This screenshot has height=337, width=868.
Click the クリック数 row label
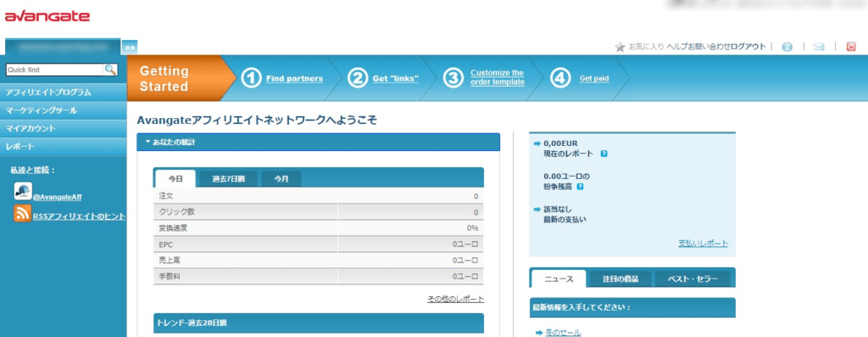(x=176, y=212)
